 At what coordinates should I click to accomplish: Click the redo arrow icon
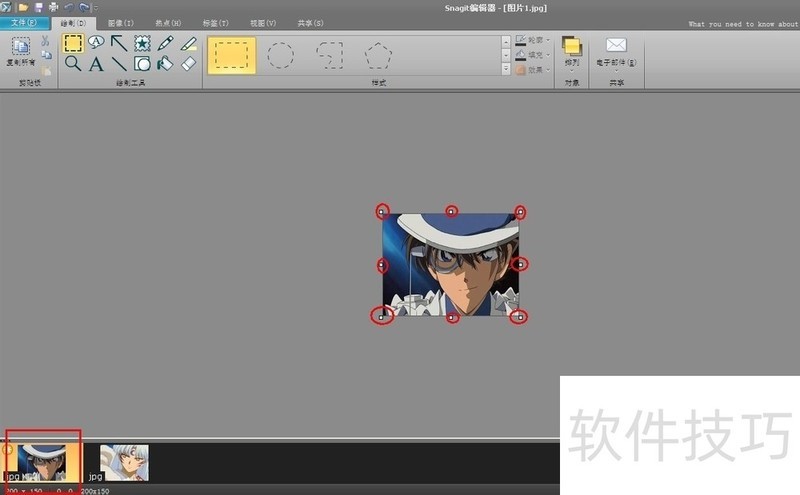[x=84, y=7]
